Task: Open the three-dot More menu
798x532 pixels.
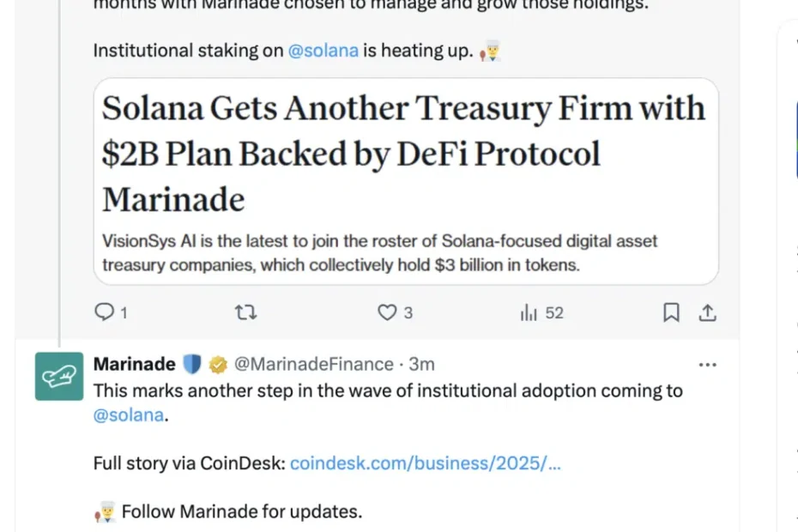Action: pos(707,365)
